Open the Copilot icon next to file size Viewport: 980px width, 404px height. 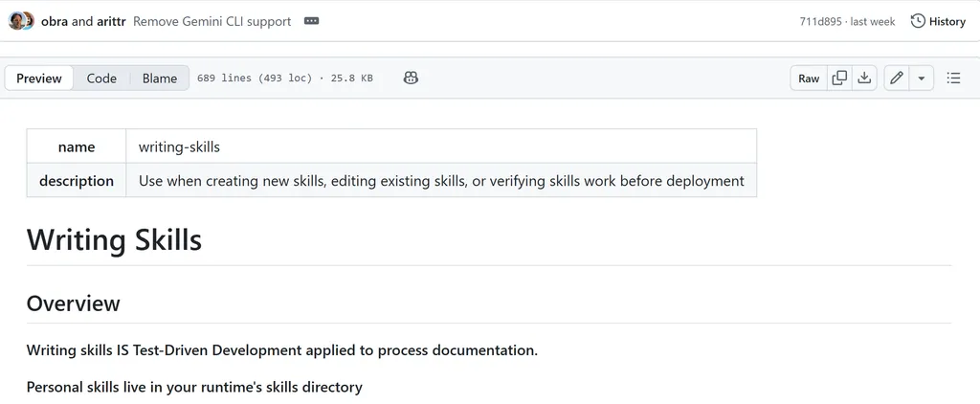click(x=411, y=79)
